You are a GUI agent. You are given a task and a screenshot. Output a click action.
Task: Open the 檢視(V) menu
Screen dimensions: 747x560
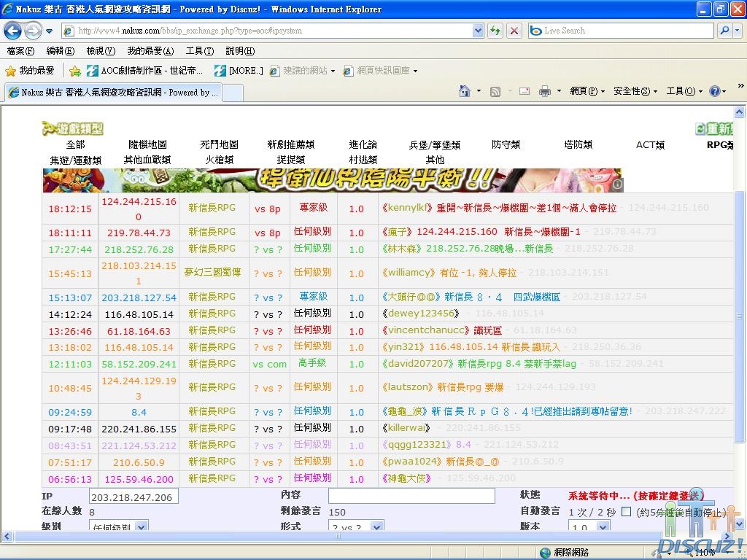[x=100, y=51]
